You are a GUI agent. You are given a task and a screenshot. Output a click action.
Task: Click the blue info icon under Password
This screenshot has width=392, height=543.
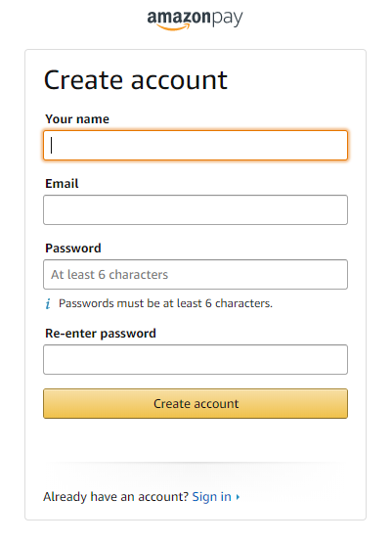[x=48, y=303]
